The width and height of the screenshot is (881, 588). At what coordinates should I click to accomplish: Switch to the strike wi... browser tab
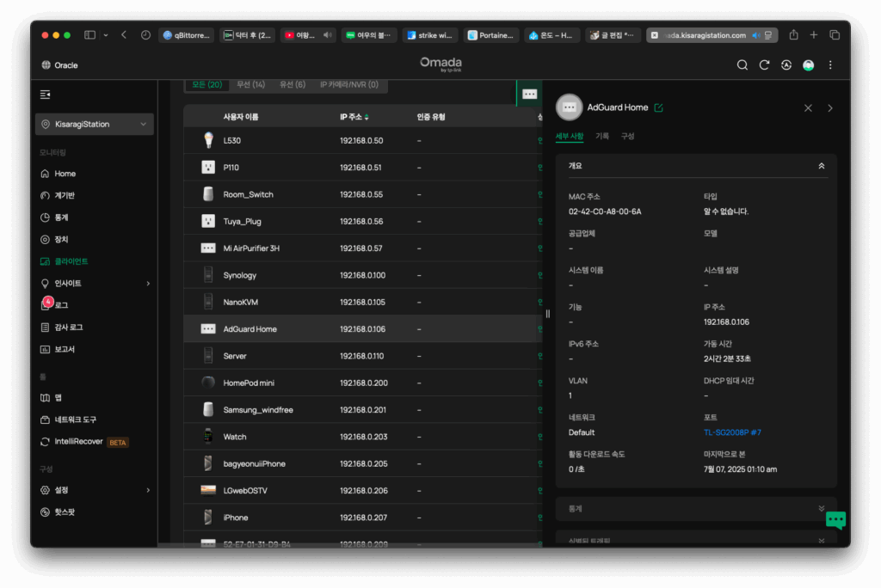(430, 35)
